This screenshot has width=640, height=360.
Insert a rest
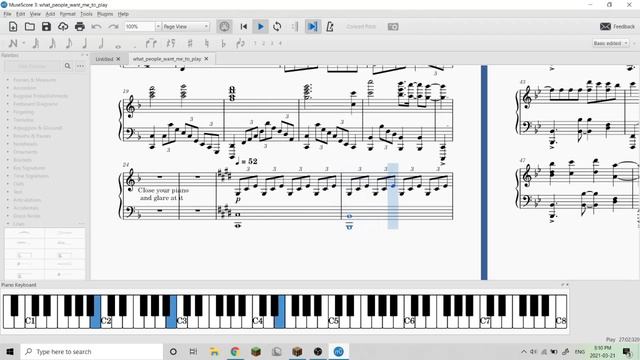[x=171, y=43]
